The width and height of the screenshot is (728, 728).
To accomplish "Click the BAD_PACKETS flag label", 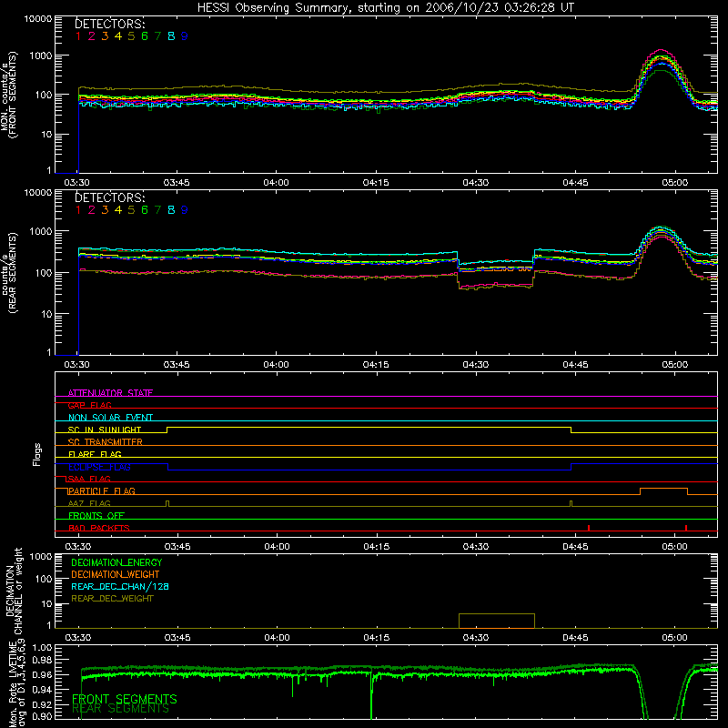I will click(99, 528).
